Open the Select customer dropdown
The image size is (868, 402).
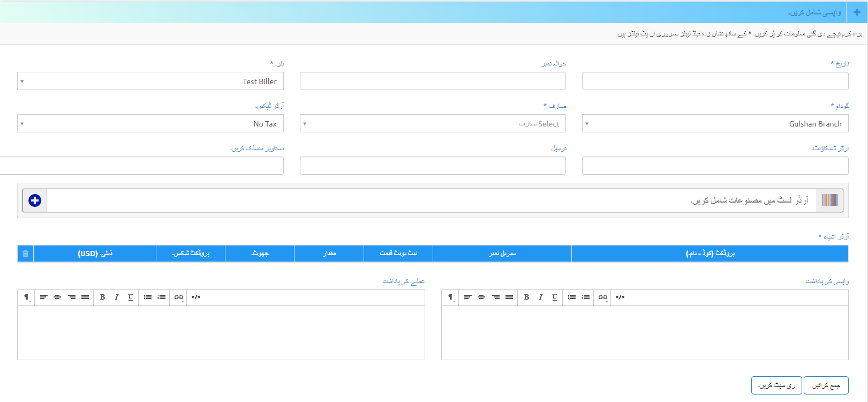(x=433, y=124)
